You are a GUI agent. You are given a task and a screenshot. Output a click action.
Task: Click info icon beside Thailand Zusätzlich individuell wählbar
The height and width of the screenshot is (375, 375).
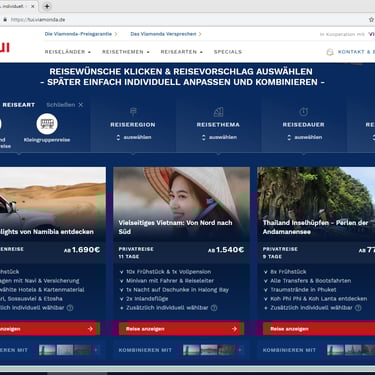click(358, 308)
